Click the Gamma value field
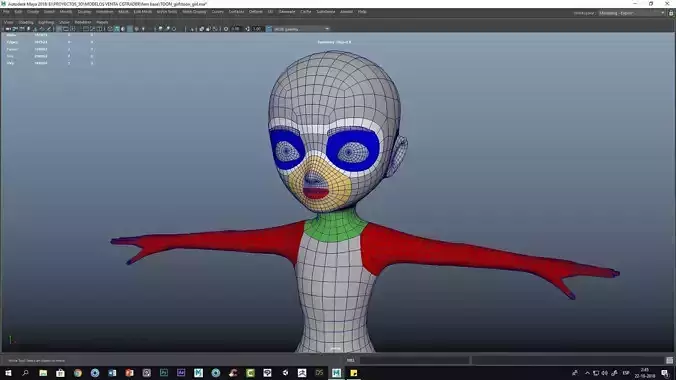Screen dimensions: 676x380 [x=257, y=29]
